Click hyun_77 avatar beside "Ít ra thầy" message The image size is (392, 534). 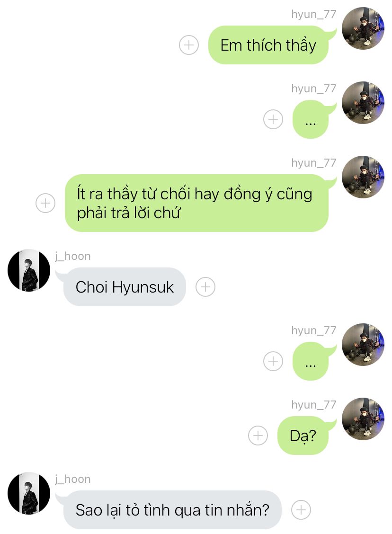363,177
